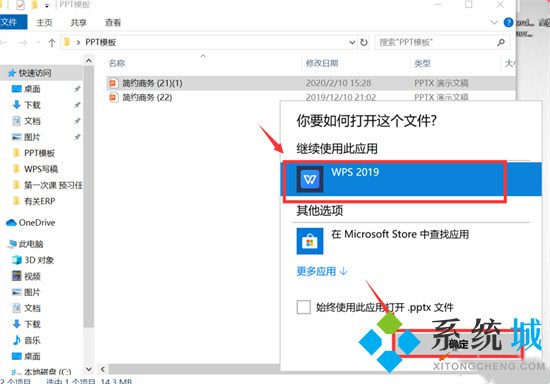Open the recent locations dropdown arrow
Viewport: 550px width, 384px height.
coord(38,43)
